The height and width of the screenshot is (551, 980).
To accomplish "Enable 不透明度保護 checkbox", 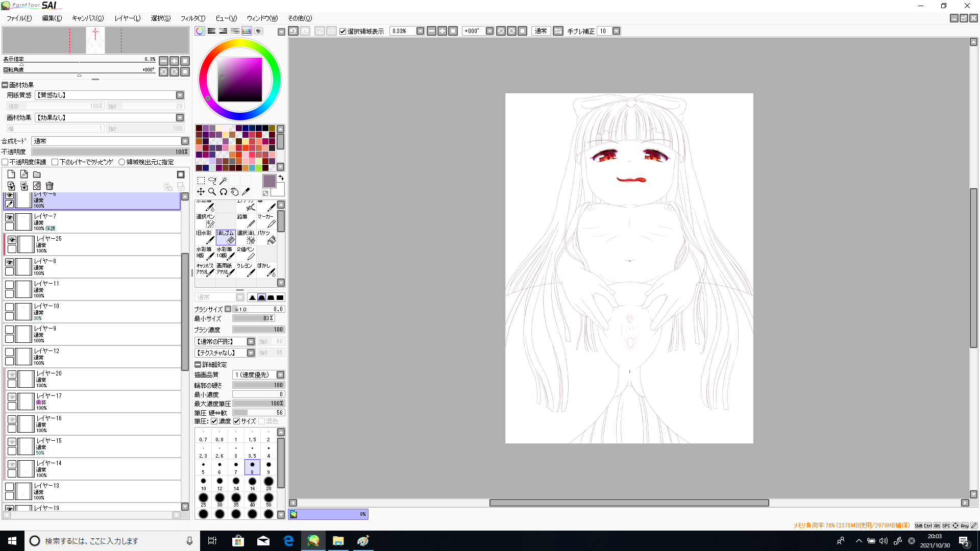I will click(5, 162).
